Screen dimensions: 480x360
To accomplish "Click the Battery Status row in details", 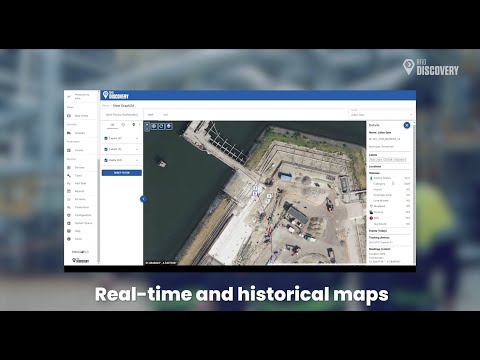I will click(x=390, y=178).
